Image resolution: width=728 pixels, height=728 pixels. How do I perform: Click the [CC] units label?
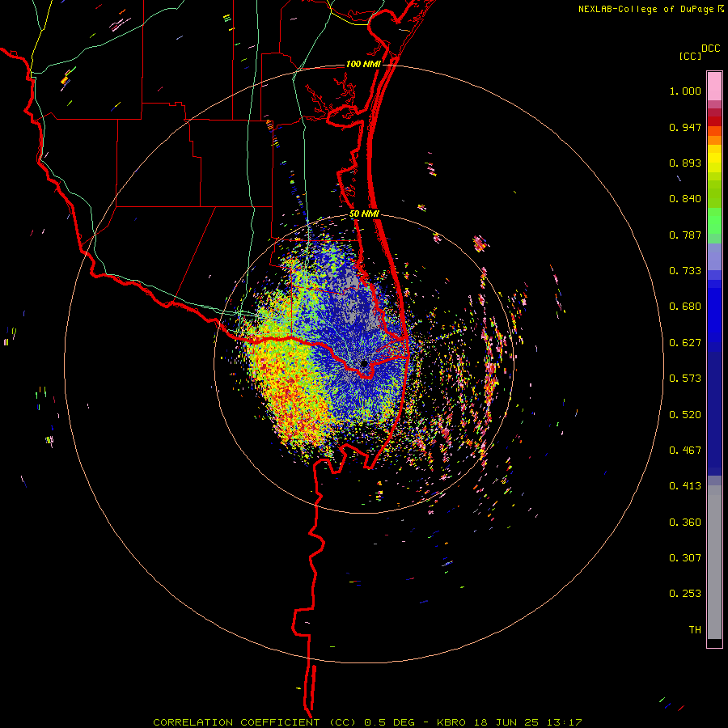click(x=690, y=56)
